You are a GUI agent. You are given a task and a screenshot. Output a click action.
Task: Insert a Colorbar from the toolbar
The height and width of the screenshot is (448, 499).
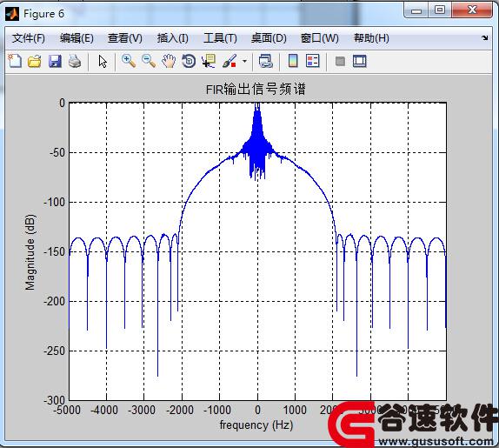pos(293,61)
